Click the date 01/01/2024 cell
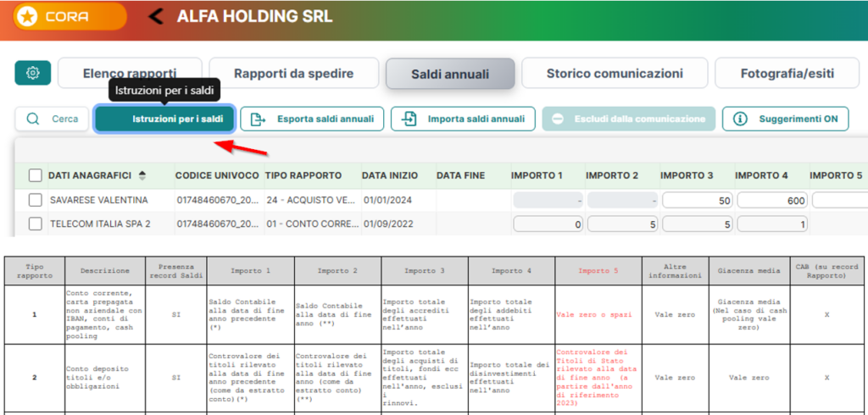This screenshot has height=415, width=868. coord(387,200)
